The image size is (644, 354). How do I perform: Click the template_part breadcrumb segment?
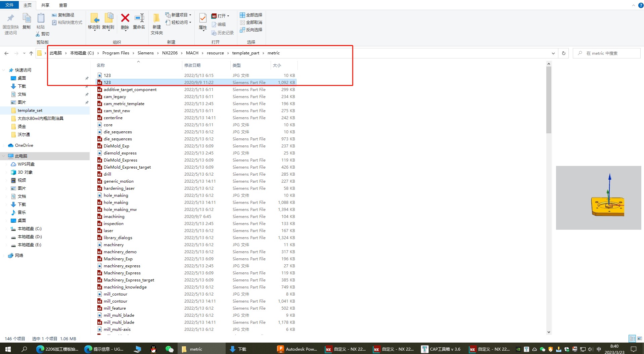246,53
